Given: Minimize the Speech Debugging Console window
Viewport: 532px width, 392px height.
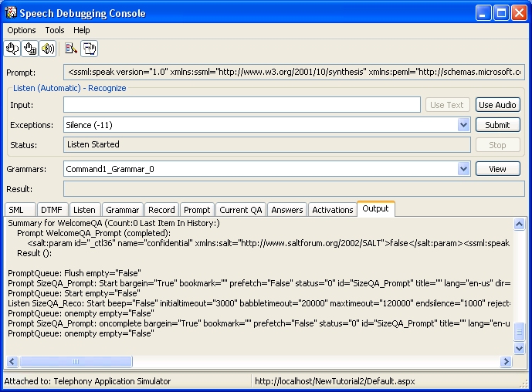Looking at the screenshot, I should pyautogui.click(x=483, y=13).
